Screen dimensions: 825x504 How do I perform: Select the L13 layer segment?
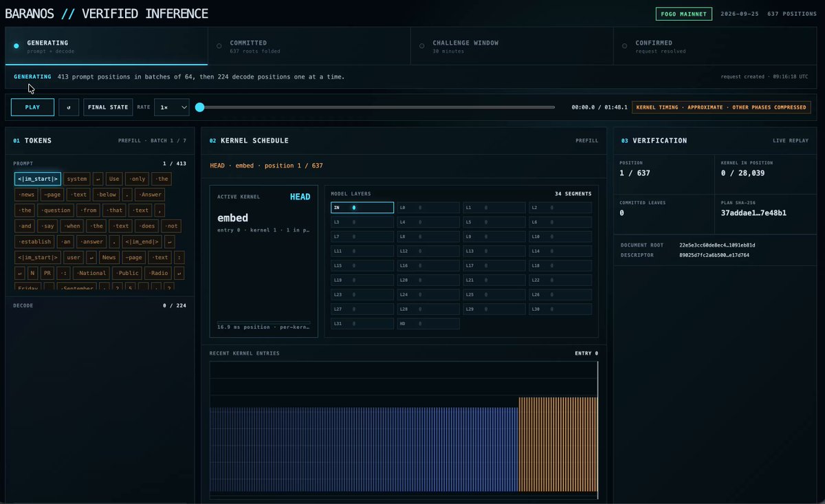(494, 251)
